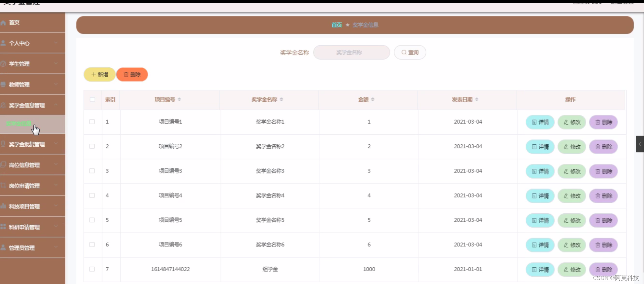Click 删除 for 项目编号5 row
Viewport: 644px width, 284px height.
603,220
